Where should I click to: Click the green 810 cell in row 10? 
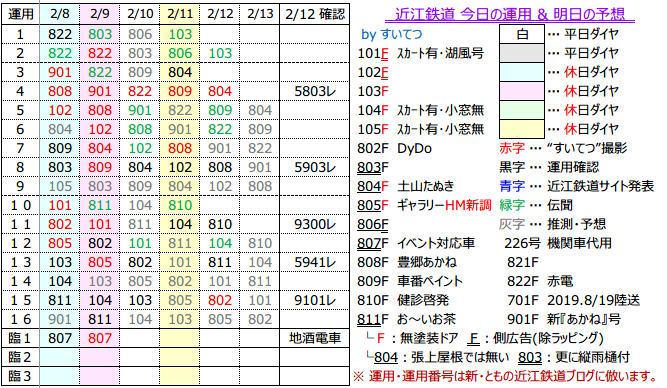180,205
